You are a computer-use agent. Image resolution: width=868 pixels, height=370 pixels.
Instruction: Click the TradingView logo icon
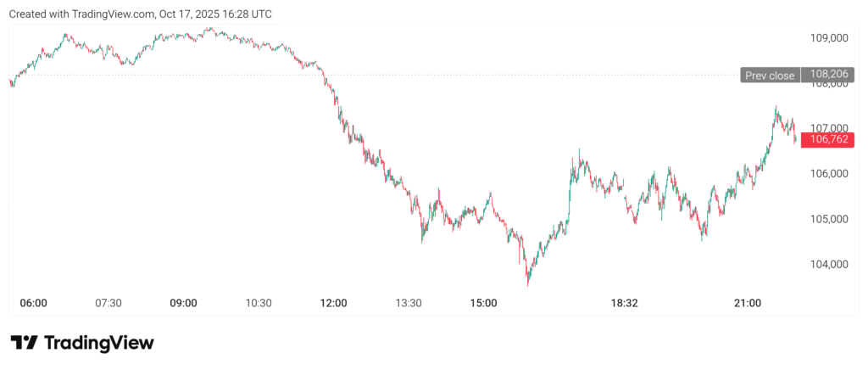[x=24, y=343]
